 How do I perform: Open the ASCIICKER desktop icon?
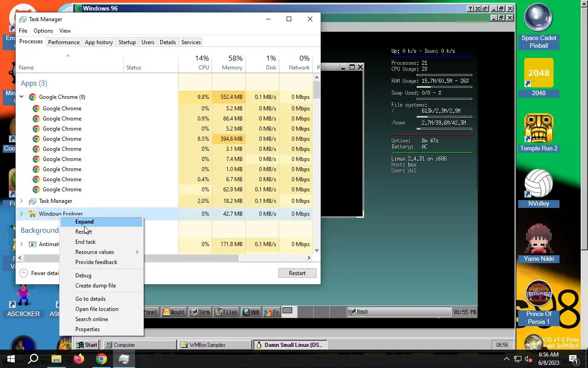(x=23, y=301)
